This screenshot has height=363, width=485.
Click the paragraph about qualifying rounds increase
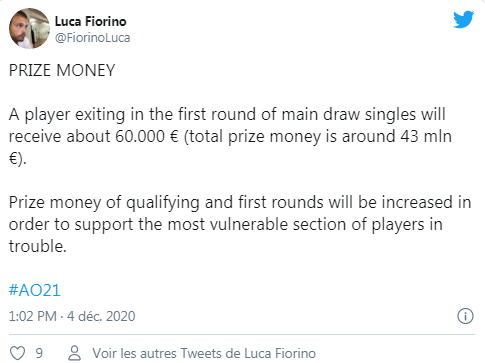point(240,224)
